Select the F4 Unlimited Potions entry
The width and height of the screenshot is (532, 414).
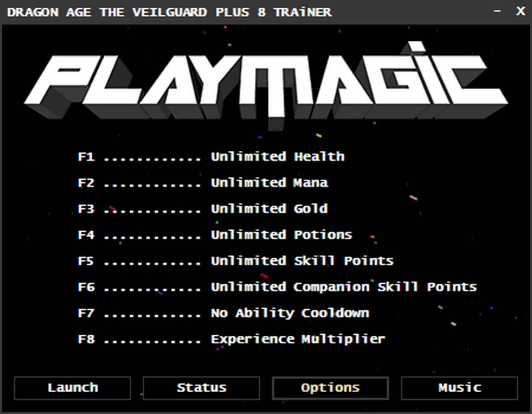(215, 235)
